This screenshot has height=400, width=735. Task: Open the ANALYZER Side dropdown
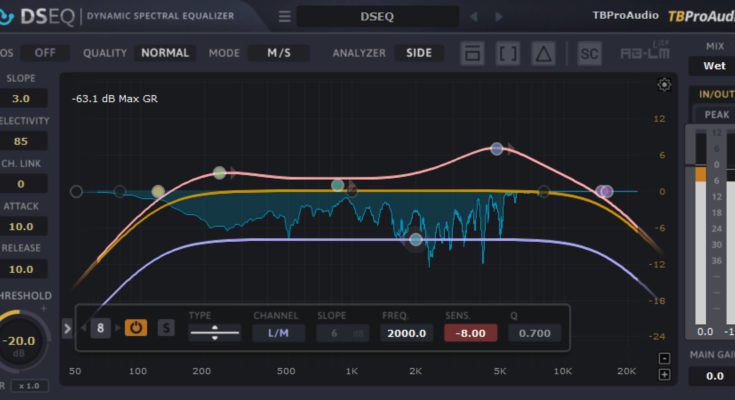[x=419, y=53]
